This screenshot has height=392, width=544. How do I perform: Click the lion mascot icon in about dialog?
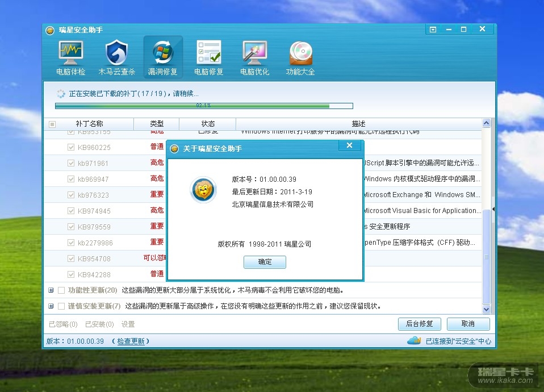203,190
